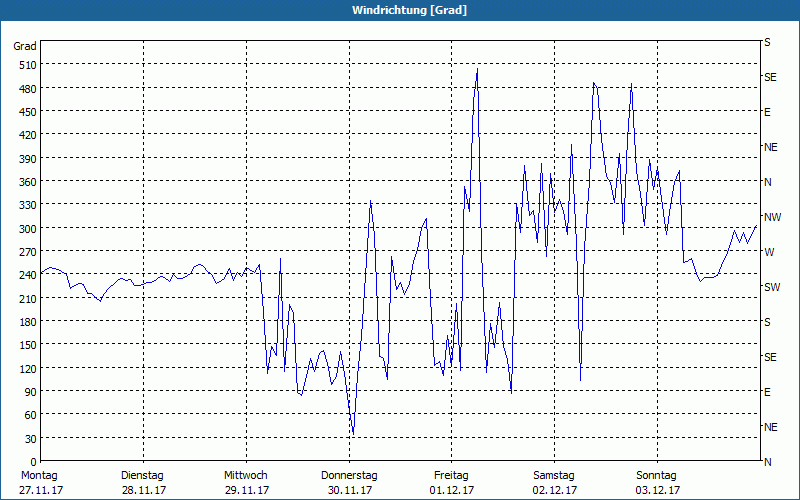Screen dimensions: 800x500
Task: Pick the 300 y-axis value
Action: tap(28, 229)
